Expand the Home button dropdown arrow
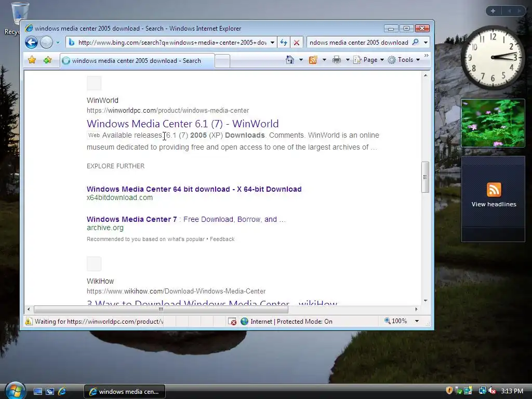 [x=301, y=60]
